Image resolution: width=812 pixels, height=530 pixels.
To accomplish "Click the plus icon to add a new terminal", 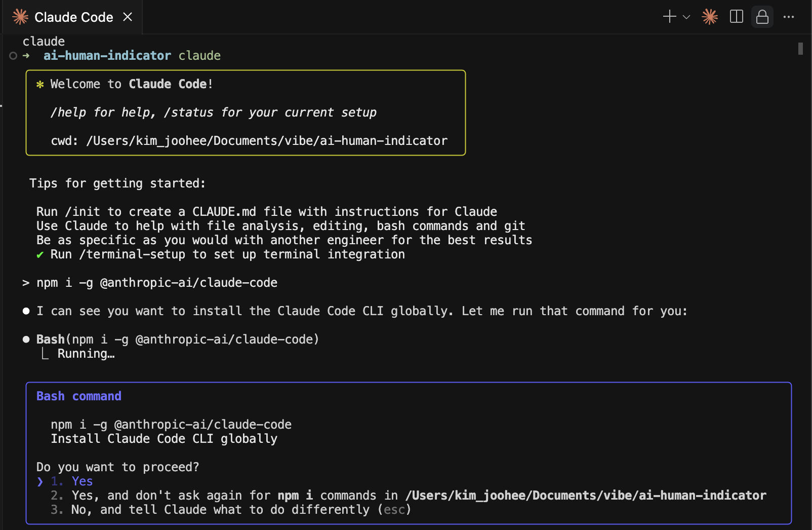I will [x=669, y=17].
